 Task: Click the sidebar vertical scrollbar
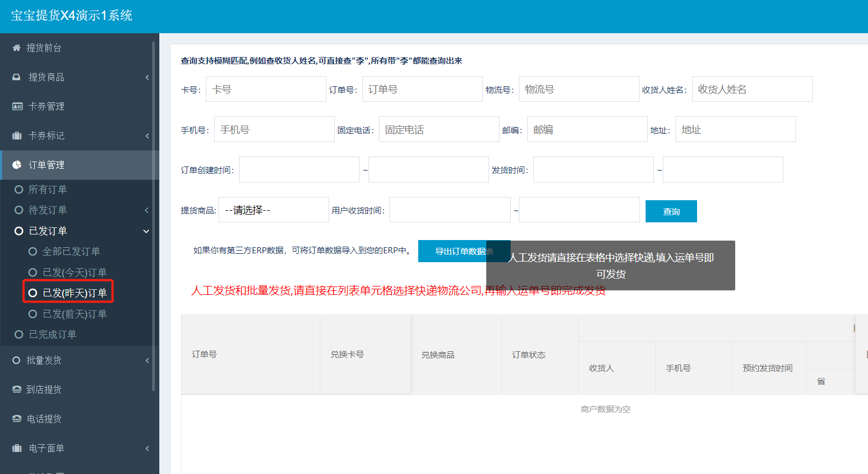click(153, 216)
